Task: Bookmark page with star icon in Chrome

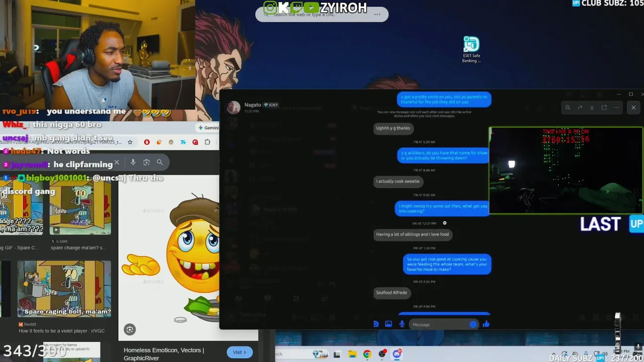Action: pos(130,142)
